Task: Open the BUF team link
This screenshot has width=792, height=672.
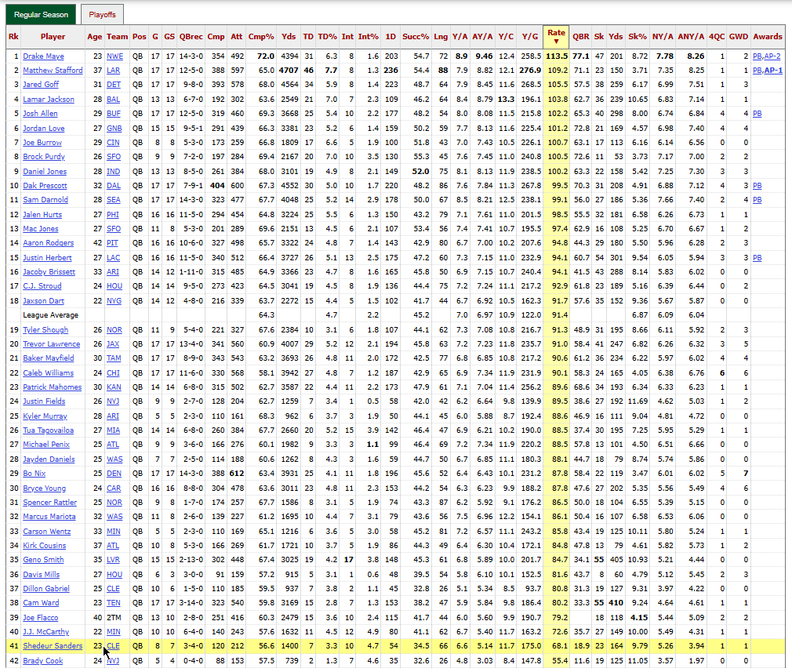Action: click(x=114, y=113)
